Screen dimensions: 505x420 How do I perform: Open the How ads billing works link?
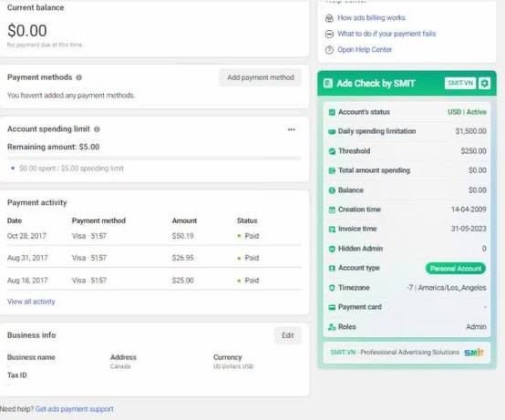(x=371, y=17)
